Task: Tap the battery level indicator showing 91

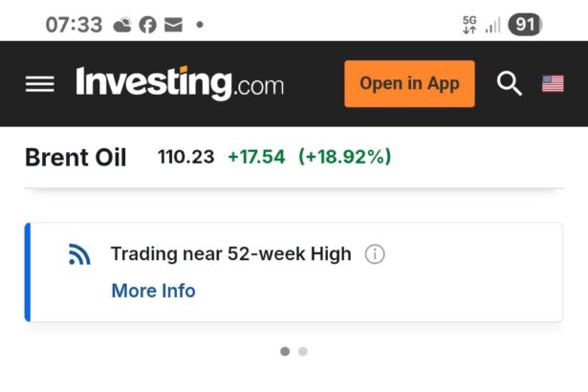Action: 524,25
